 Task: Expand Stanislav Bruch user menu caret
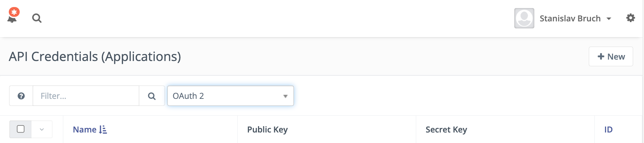(609, 19)
